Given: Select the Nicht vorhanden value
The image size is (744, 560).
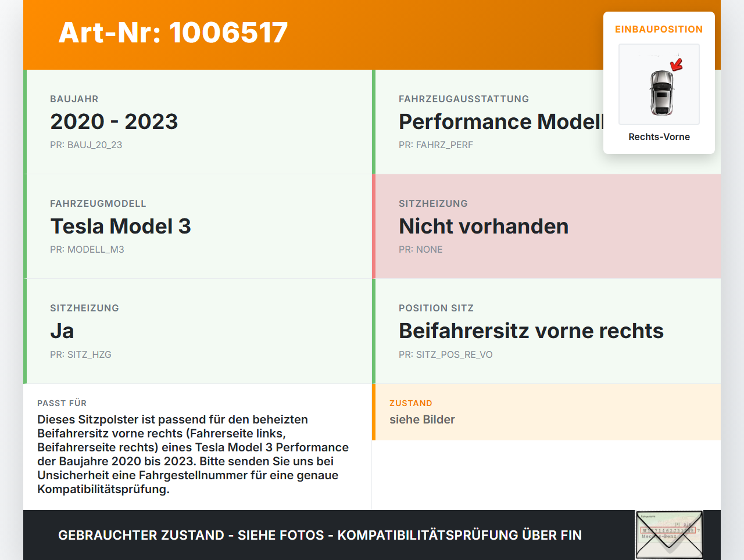Looking at the screenshot, I should (x=484, y=226).
